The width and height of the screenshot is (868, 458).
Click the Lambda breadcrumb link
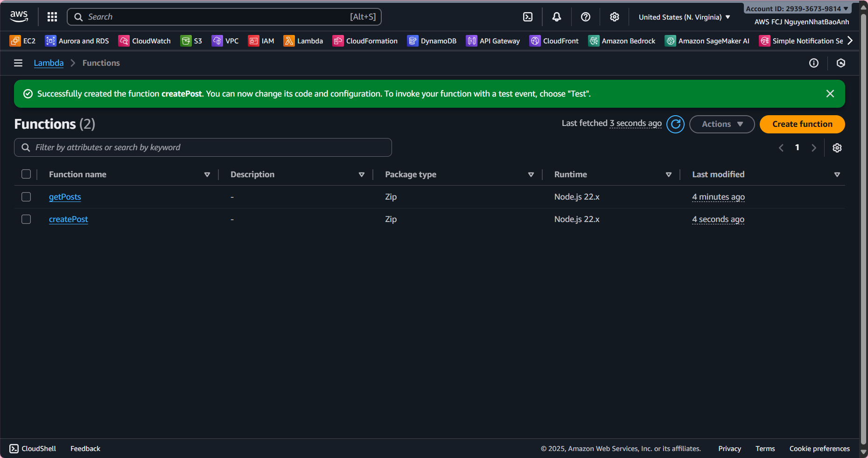tap(49, 63)
